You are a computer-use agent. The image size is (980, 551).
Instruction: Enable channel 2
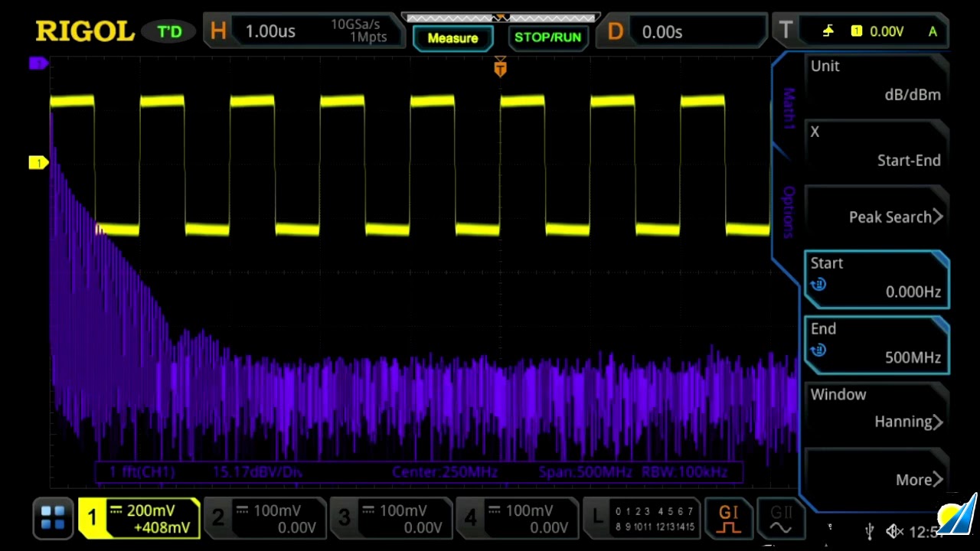point(266,518)
